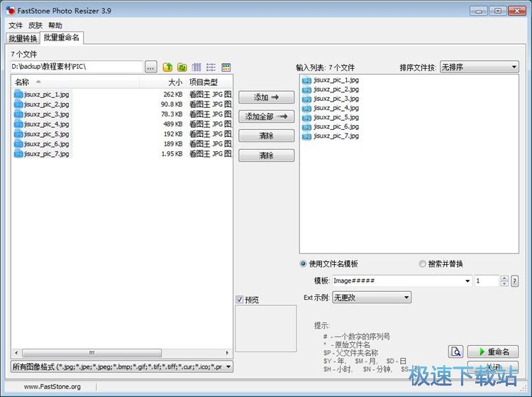This screenshot has width=532, height=397.
Task: Click the FastStone app logo icon
Action: tap(11, 11)
